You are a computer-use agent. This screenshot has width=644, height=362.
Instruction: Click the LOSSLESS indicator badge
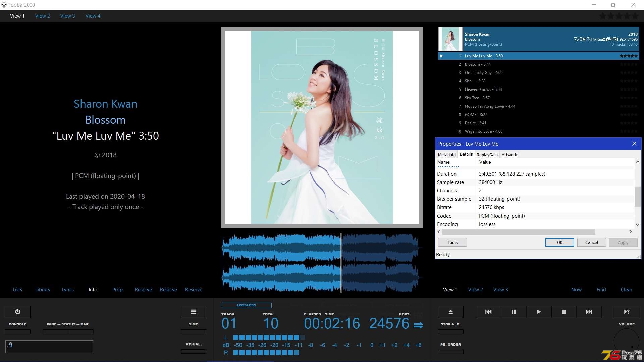pyautogui.click(x=247, y=305)
